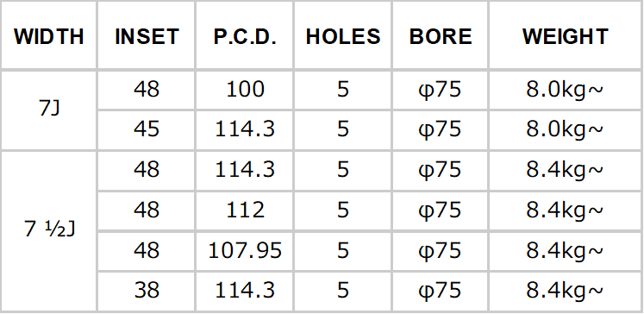
Task: Click the BORE column header
Action: pyautogui.click(x=441, y=36)
